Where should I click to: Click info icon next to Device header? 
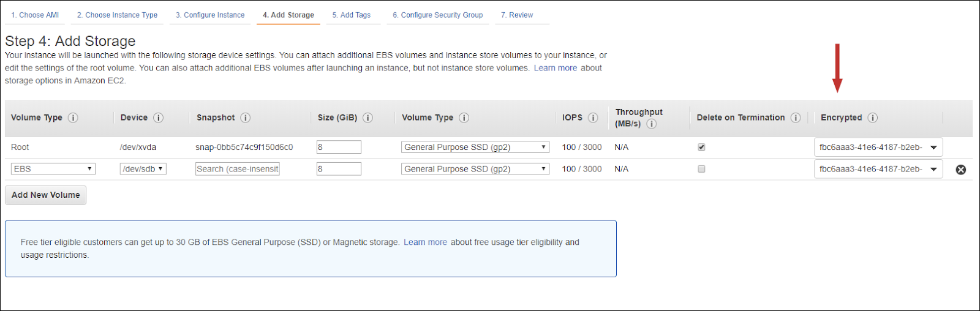click(158, 118)
